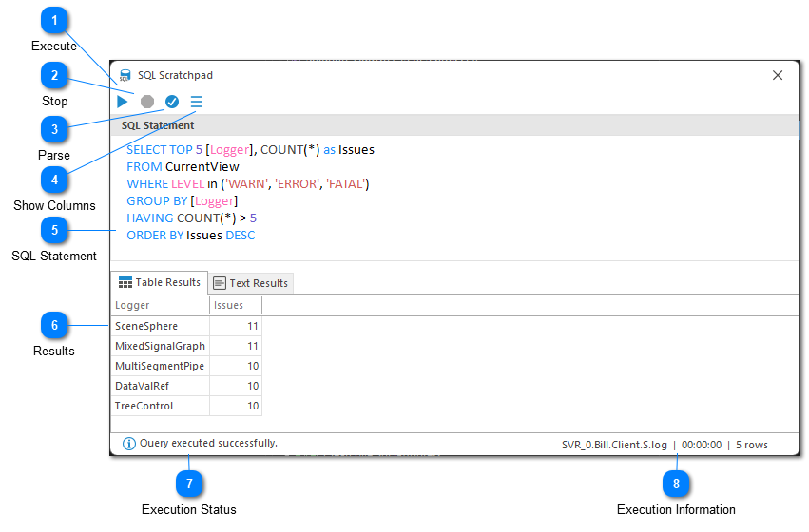809x532 pixels.
Task: Show columns using the list icon
Action: (x=197, y=102)
